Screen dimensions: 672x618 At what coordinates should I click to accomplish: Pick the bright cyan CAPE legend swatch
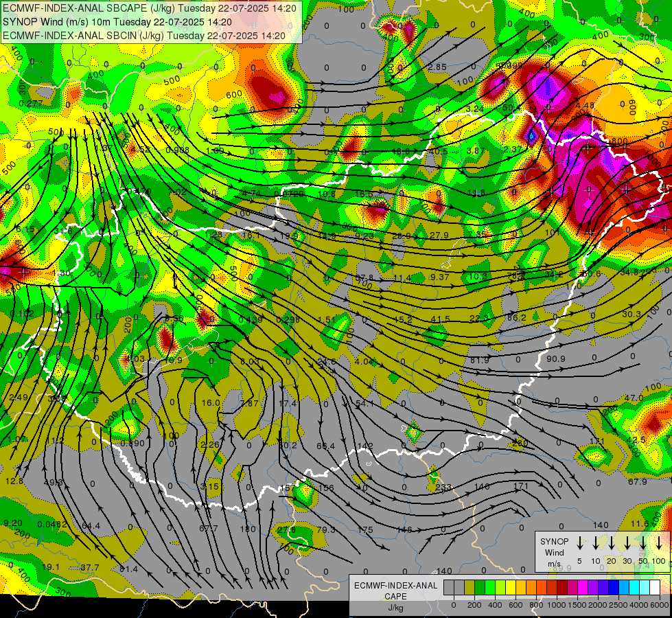(634, 588)
